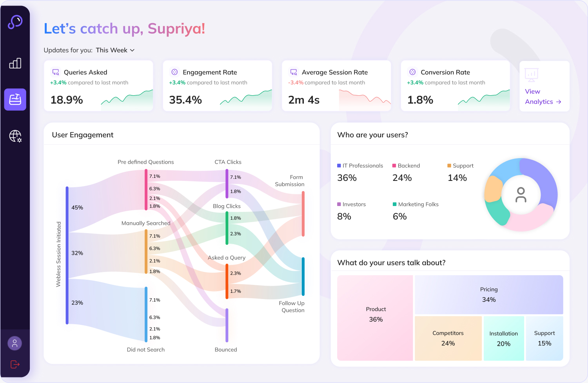Follow the View Analytics link
Screen dimensions: 588x383
pyautogui.click(x=541, y=96)
